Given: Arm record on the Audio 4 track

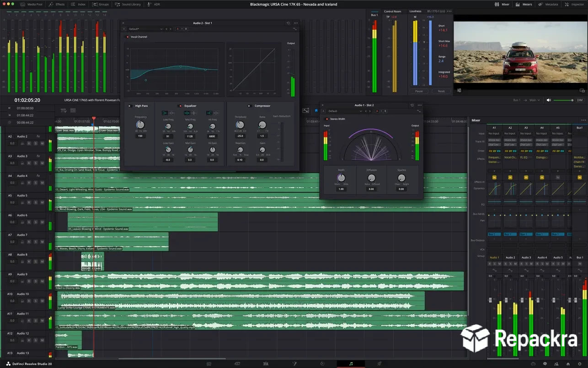Looking at the screenshot, I should (29, 183).
